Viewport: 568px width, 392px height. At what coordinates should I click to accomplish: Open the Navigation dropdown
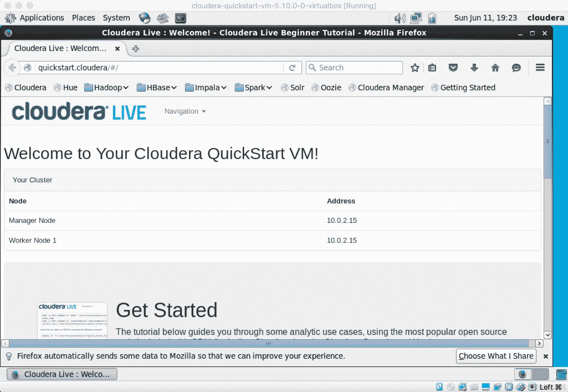[185, 111]
